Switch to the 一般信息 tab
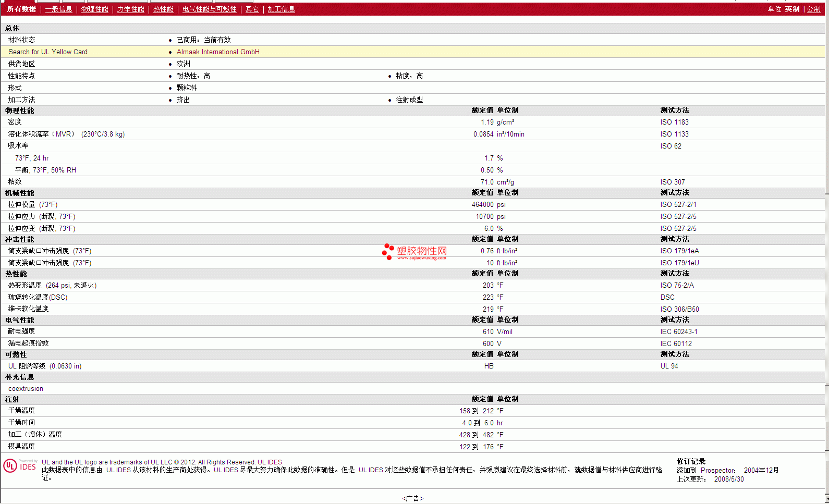The height and width of the screenshot is (504, 829). 59,9
